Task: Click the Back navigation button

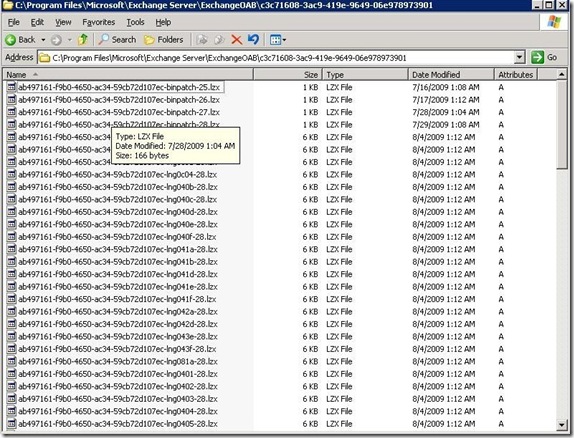Action: click(20, 40)
